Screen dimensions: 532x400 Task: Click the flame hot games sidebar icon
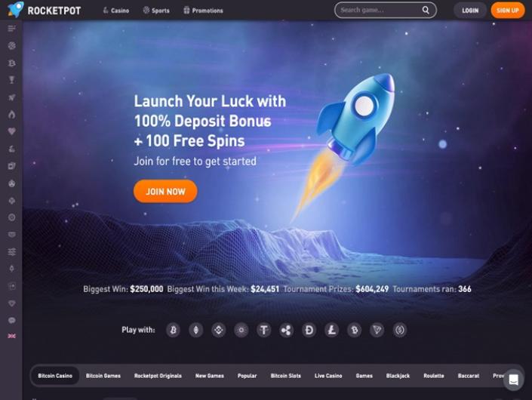(x=12, y=114)
